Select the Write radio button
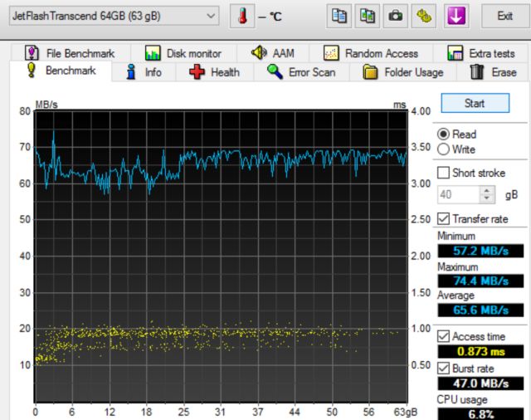 [x=443, y=149]
